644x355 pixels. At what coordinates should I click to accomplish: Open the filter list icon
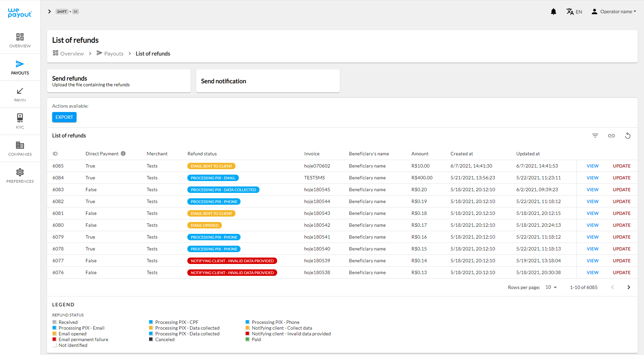pos(595,136)
